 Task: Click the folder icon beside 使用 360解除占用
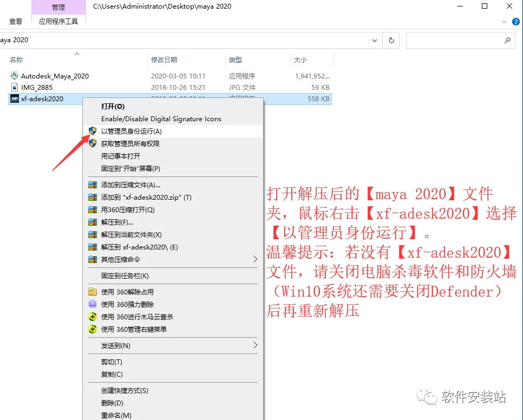tap(93, 292)
